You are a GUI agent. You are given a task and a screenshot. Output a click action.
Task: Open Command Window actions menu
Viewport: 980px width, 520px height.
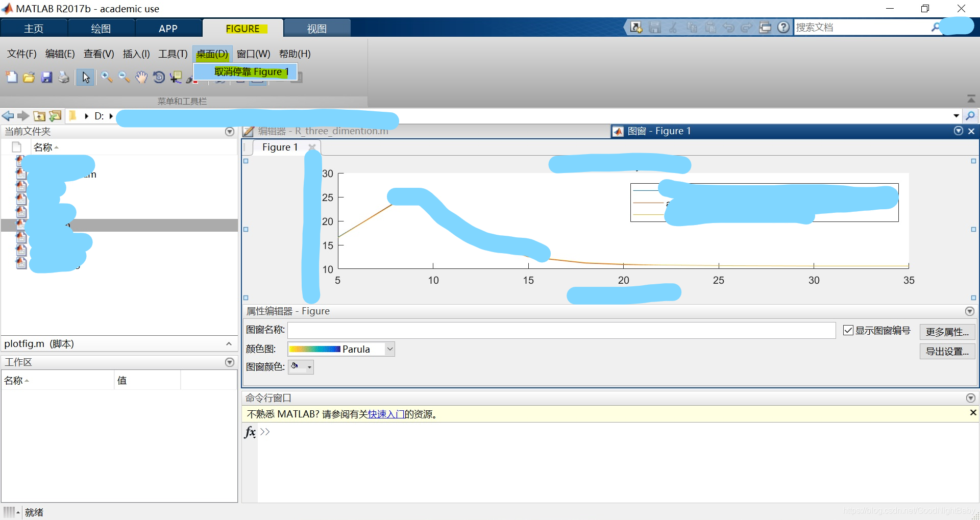click(x=971, y=398)
